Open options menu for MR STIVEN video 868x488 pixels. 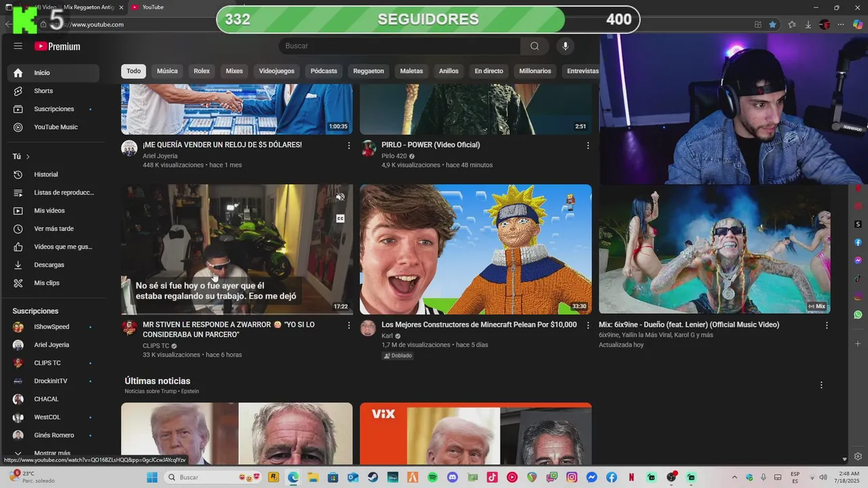349,325
